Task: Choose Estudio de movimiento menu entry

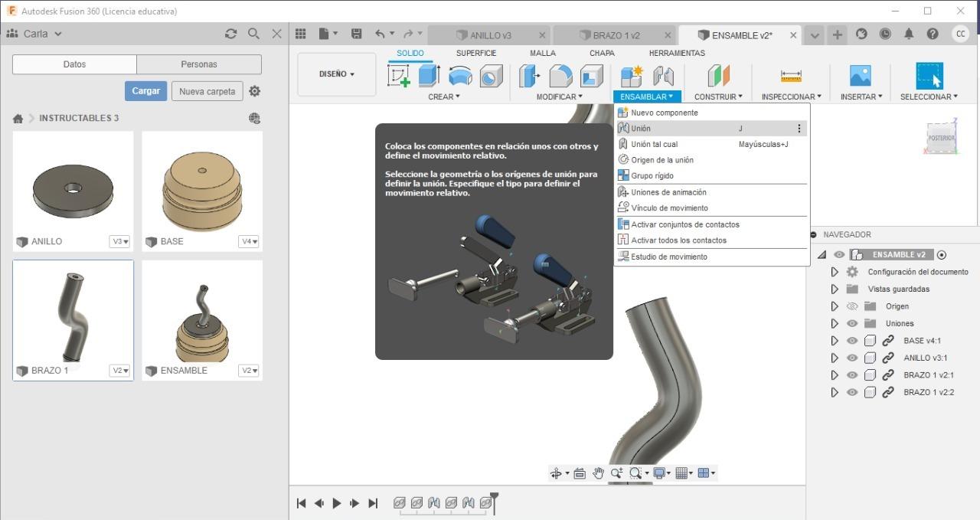Action: click(711, 257)
